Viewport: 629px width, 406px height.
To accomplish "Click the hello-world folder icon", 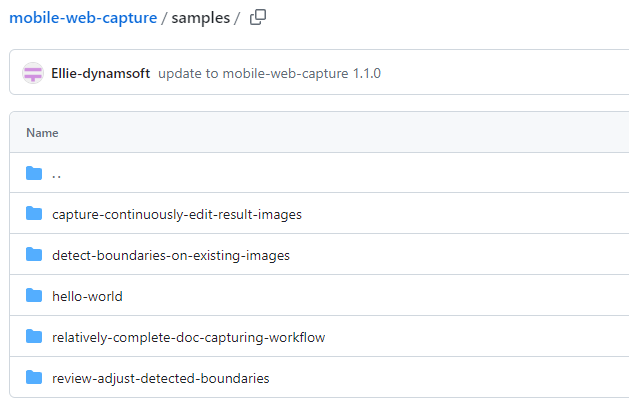I will point(34,296).
